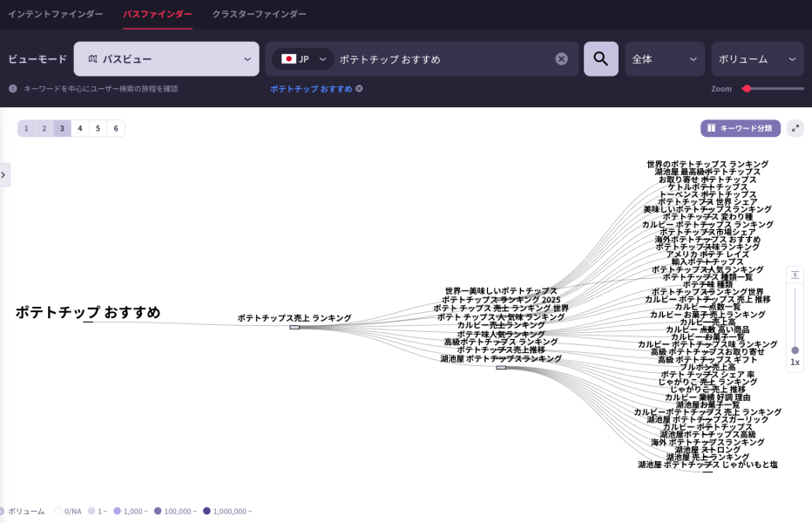Switch to the インテントファインダー tab

click(x=56, y=14)
